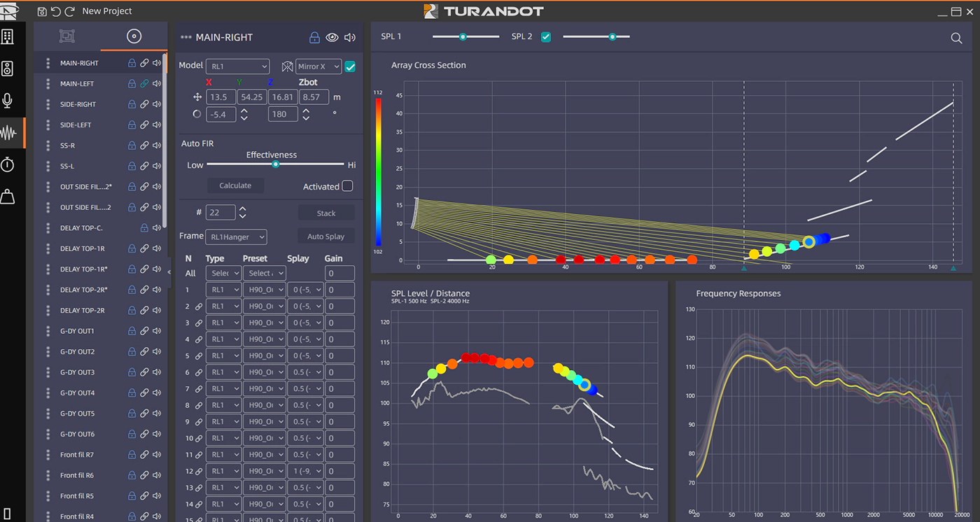Open the Mirror X dropdown
The width and height of the screenshot is (980, 522).
[x=318, y=66]
